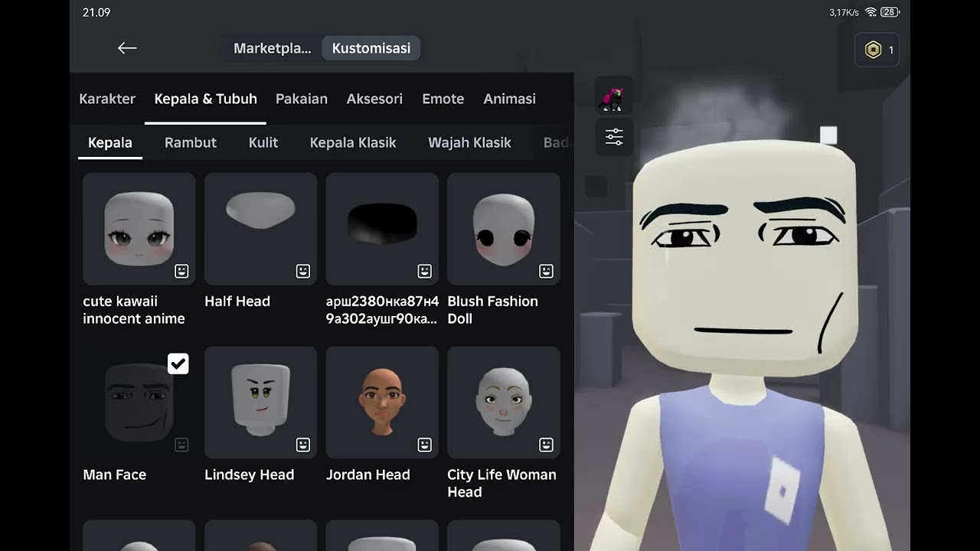Open the Animasi category
Image resolution: width=980 pixels, height=551 pixels.
pos(509,99)
